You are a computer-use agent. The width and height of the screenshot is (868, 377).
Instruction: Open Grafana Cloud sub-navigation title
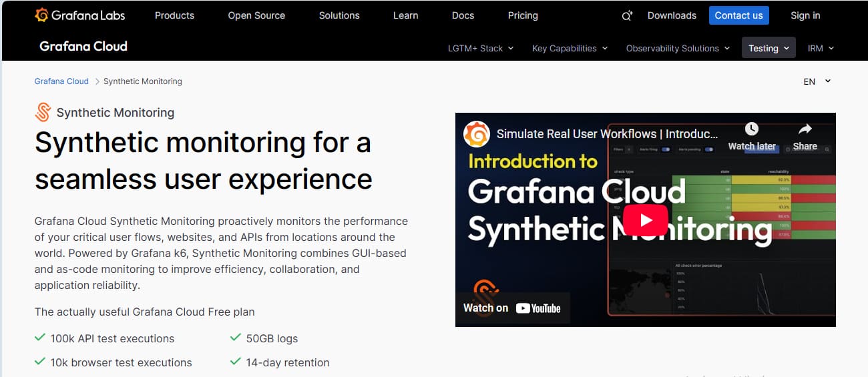coord(83,46)
